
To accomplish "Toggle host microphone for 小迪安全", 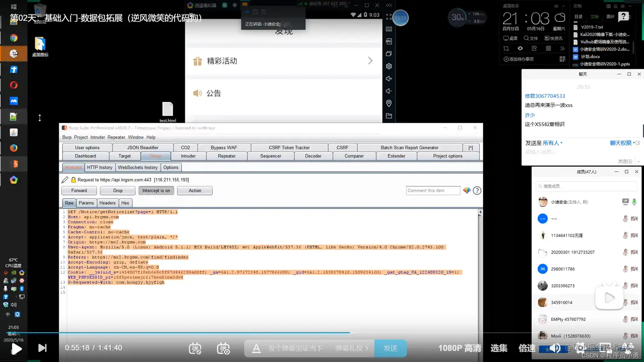I will (634, 202).
